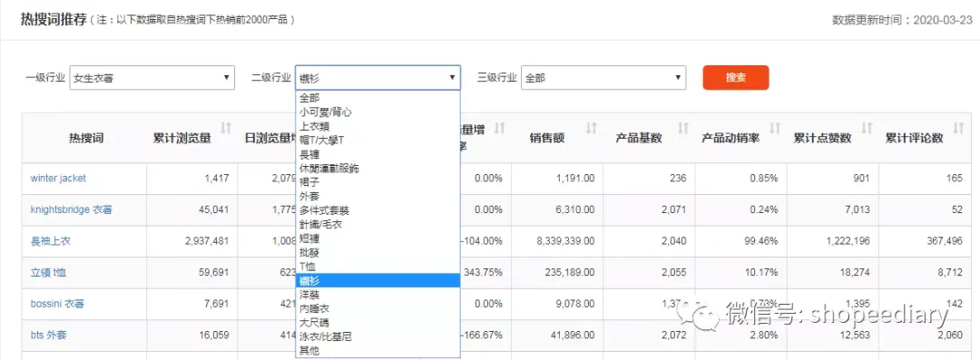Screen dimensions: 980x360
Task: Sort by 累计浏览量 column arrows
Action: 226,128
